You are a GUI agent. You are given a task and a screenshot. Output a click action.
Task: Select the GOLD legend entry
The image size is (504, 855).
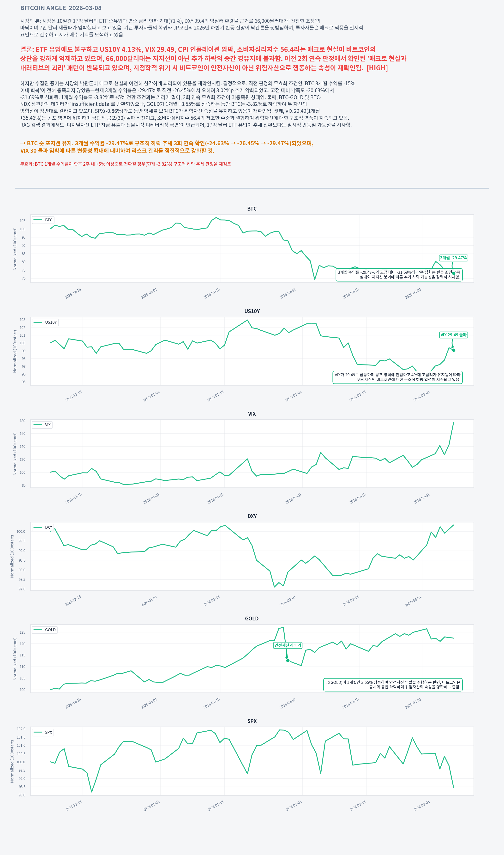45,630
